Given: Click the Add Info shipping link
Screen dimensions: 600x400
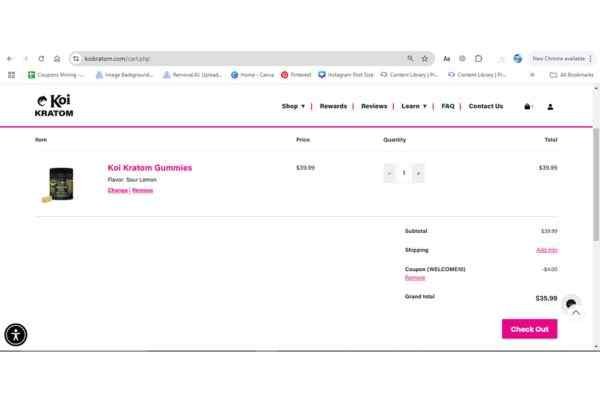Looking at the screenshot, I should coord(547,250).
